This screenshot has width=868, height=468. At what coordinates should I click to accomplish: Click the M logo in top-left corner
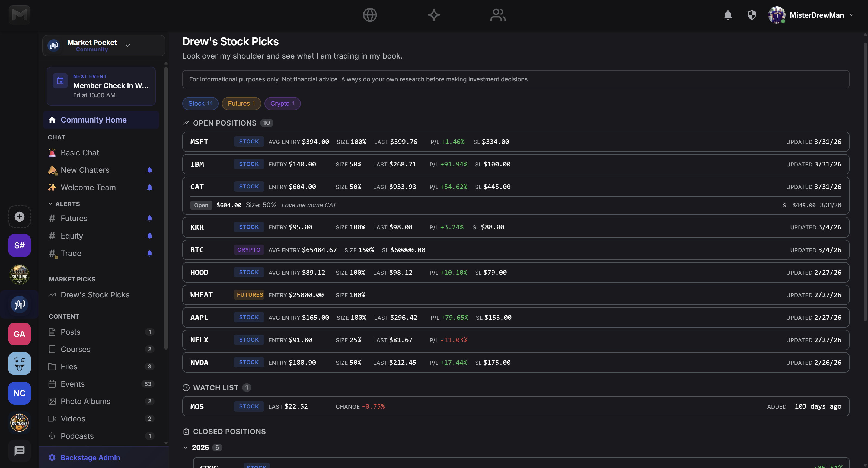click(19, 15)
